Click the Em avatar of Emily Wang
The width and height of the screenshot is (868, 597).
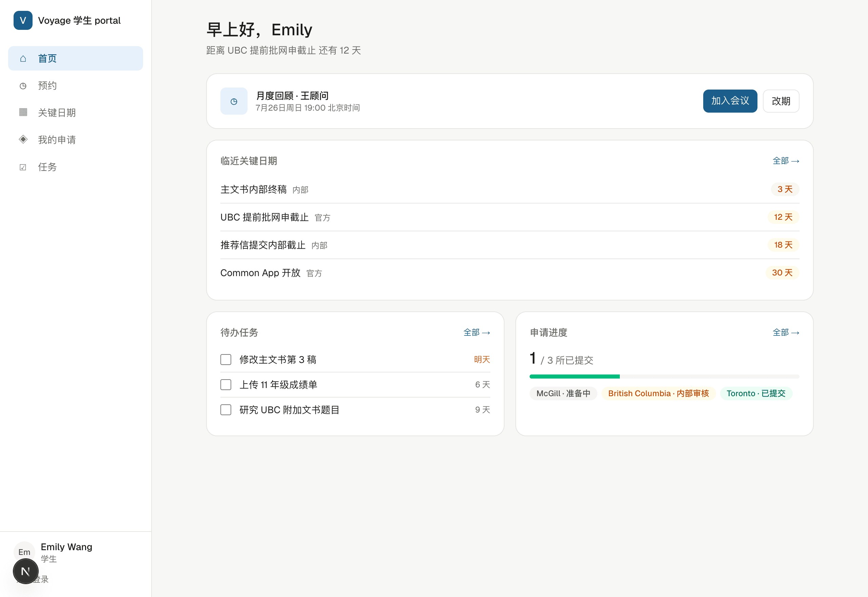coord(24,552)
